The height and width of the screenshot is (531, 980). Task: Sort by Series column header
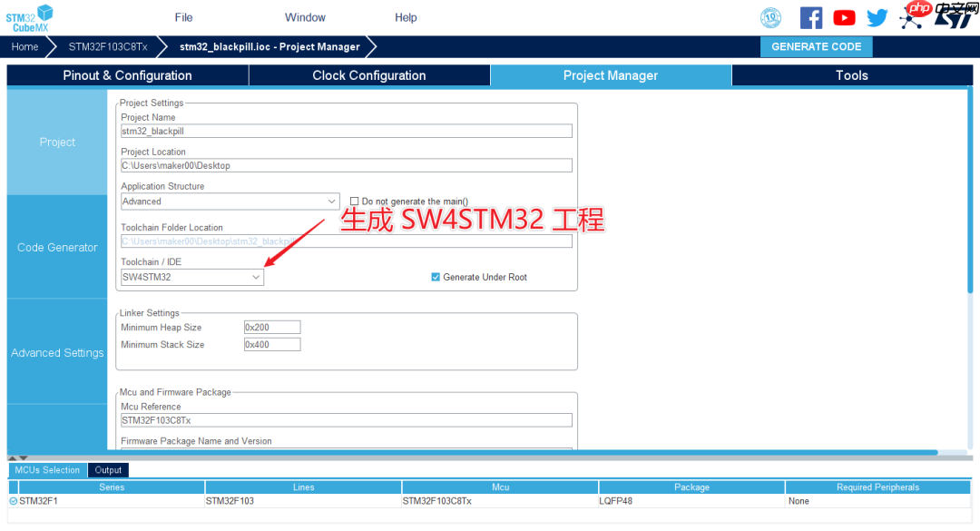[x=112, y=487]
